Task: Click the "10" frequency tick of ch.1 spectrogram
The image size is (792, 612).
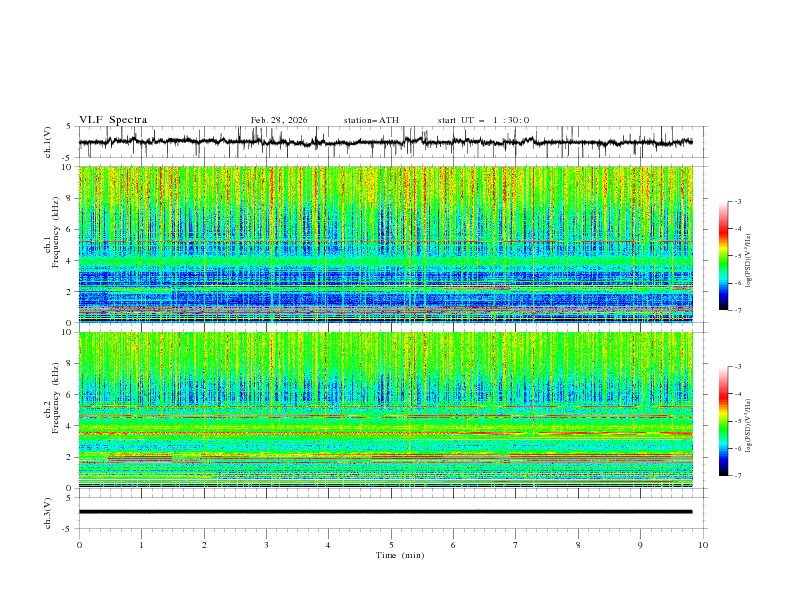Action: coord(67,167)
